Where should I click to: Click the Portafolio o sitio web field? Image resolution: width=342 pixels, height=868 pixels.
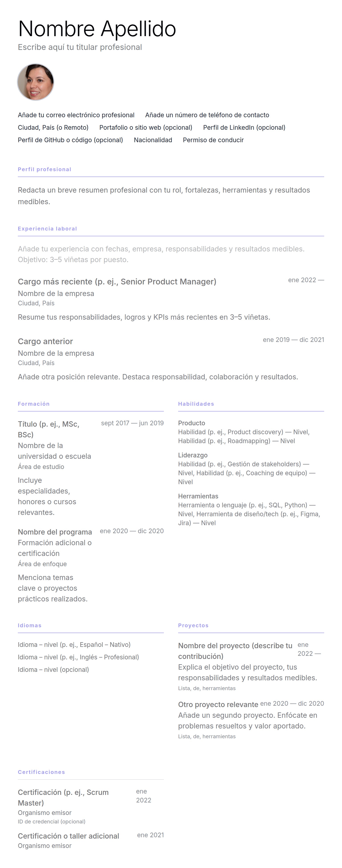pyautogui.click(x=146, y=128)
